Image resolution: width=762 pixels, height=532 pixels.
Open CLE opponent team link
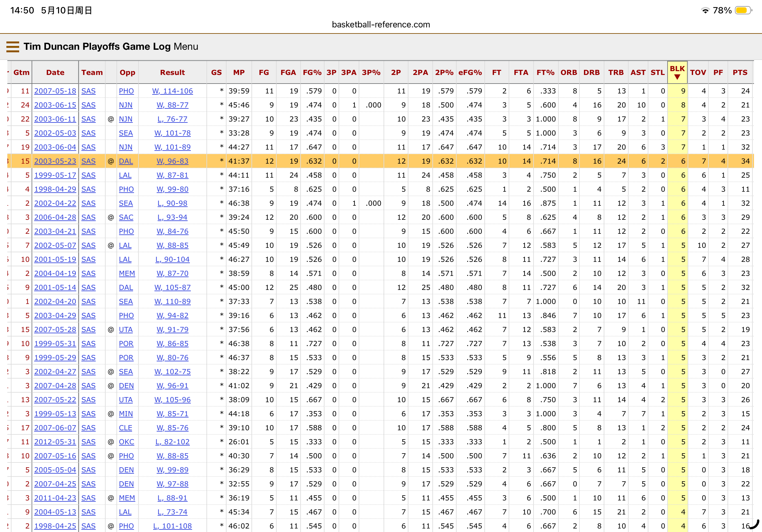coord(125,427)
